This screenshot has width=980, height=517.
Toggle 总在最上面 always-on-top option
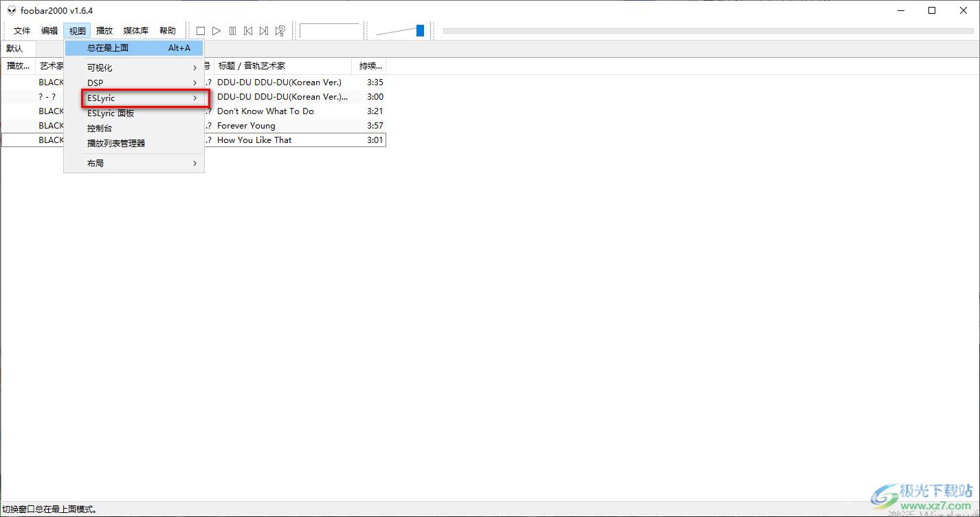[134, 48]
